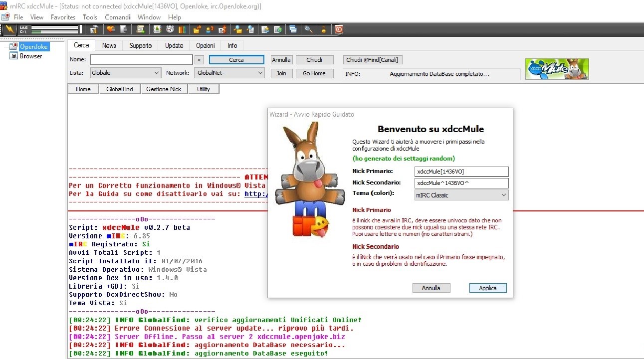Click Annulla in the search bar
The image size is (644, 359).
coord(281,60)
